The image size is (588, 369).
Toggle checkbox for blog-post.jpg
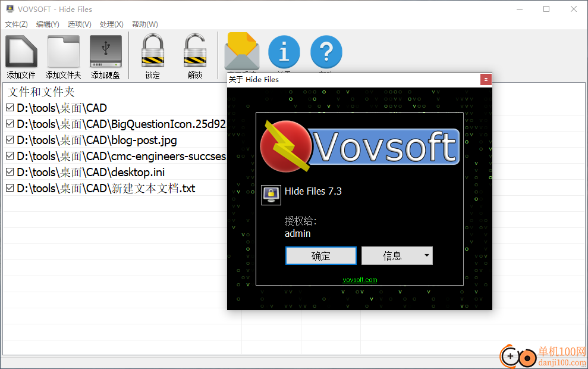coord(10,140)
